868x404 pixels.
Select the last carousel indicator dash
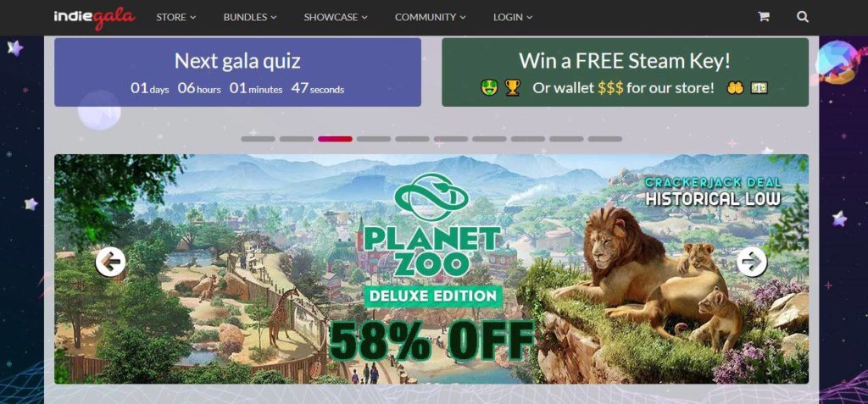(x=605, y=139)
